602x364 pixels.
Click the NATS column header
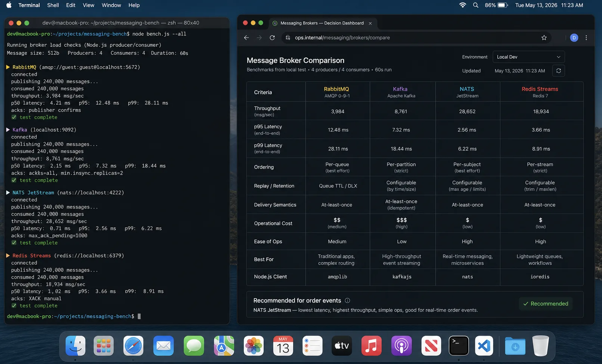coord(467,92)
